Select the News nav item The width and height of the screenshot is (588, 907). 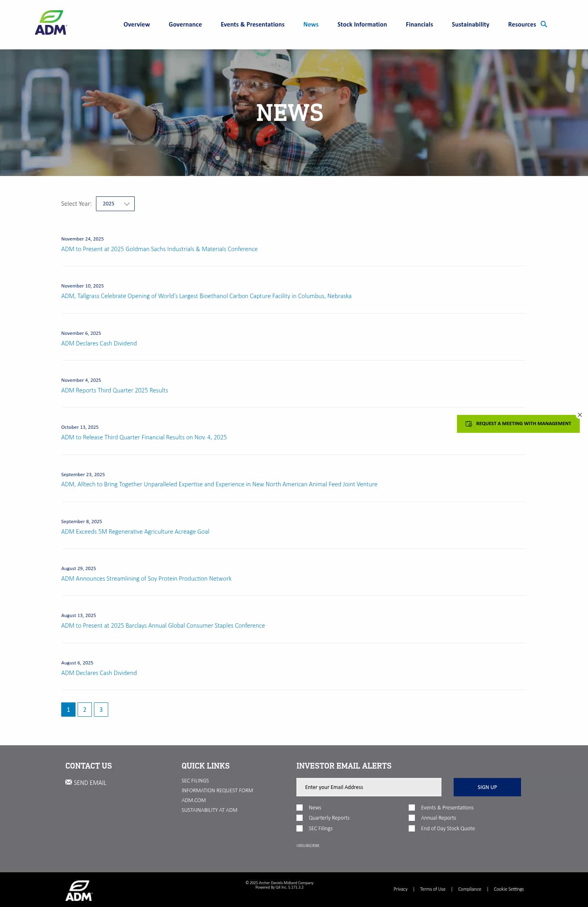[x=311, y=25]
